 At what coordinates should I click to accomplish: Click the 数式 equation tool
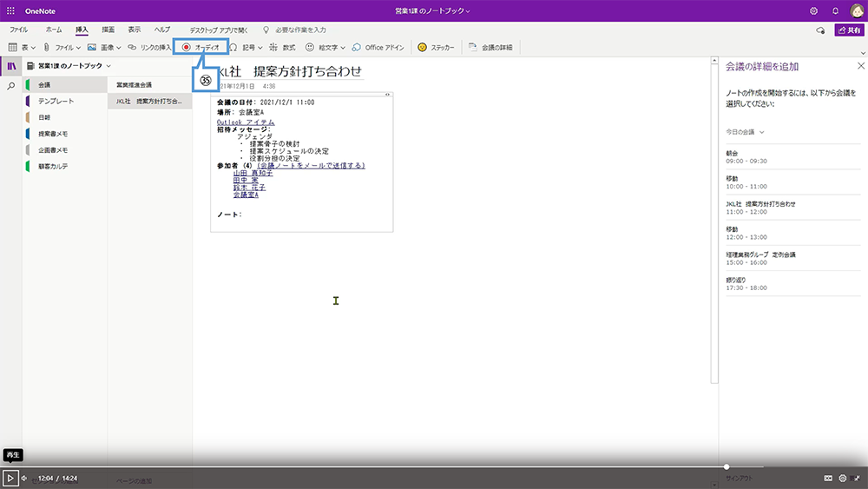pyautogui.click(x=283, y=47)
